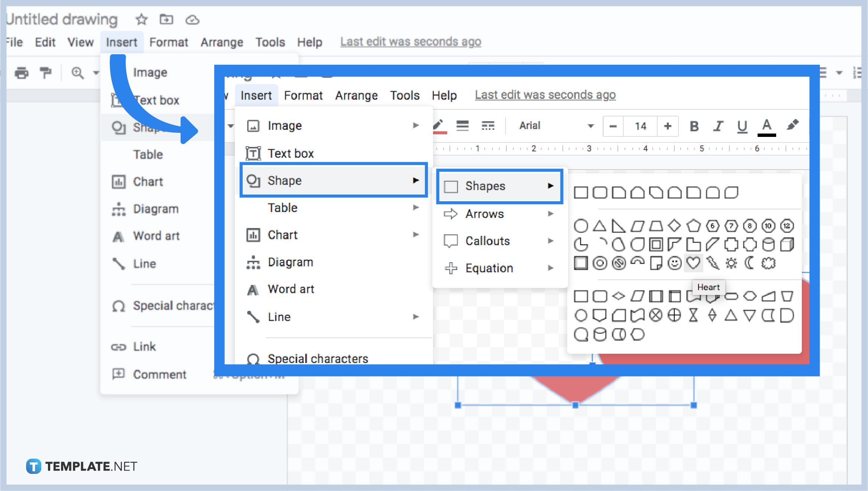Select the heart shape in the shapes grid
868x491 pixels.
click(693, 263)
